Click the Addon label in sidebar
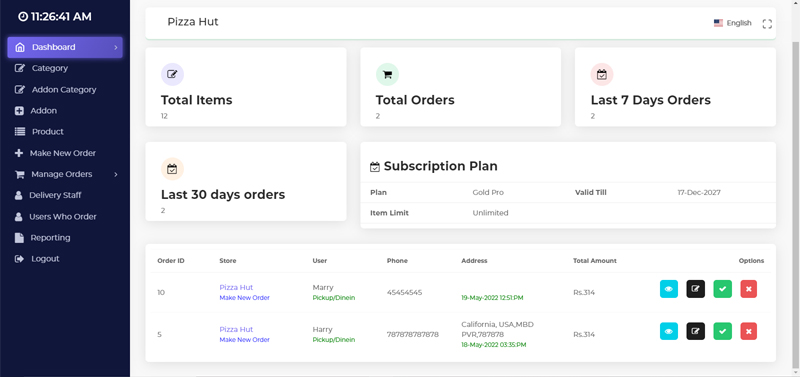 click(43, 111)
